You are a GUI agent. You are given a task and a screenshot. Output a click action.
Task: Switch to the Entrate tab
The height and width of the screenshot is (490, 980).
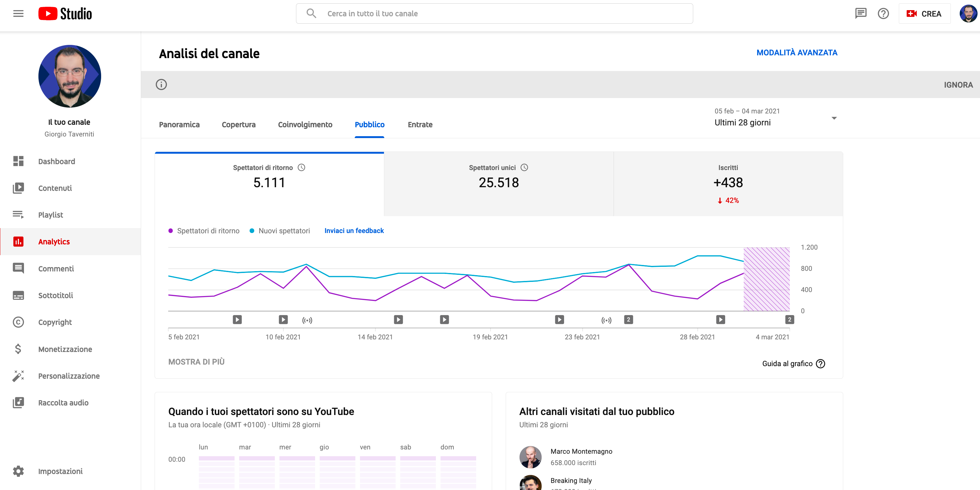pos(420,124)
